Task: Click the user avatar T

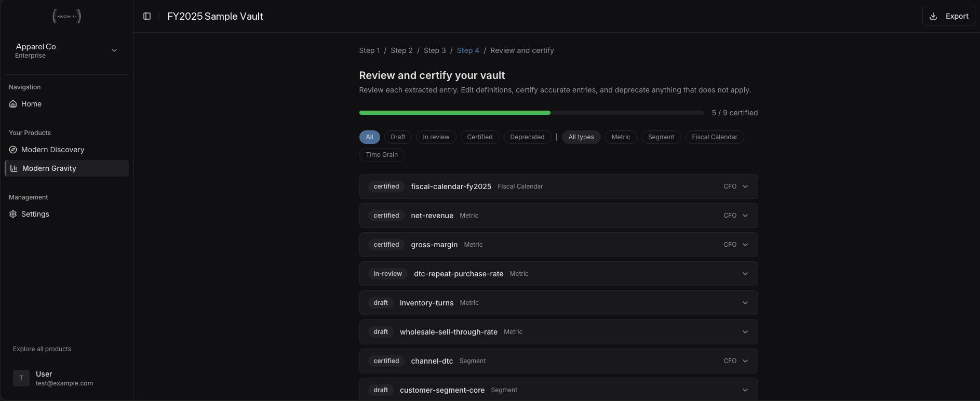Action: (x=21, y=378)
